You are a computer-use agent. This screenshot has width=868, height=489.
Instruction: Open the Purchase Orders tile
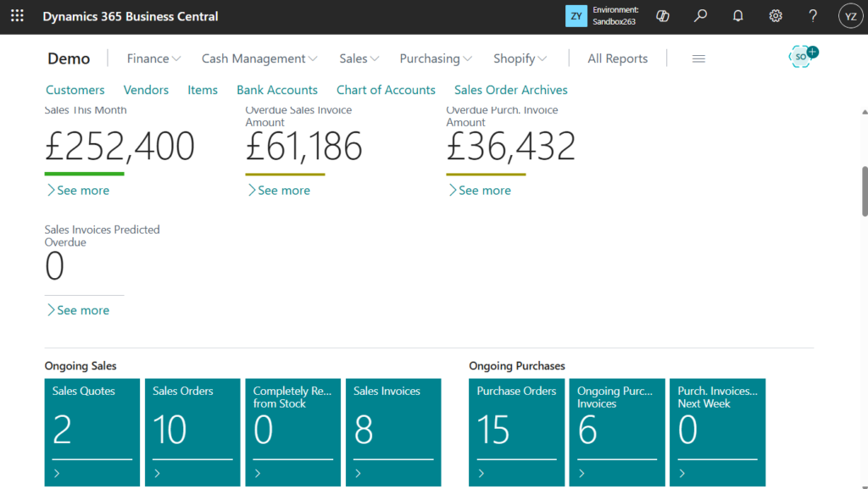[516, 432]
